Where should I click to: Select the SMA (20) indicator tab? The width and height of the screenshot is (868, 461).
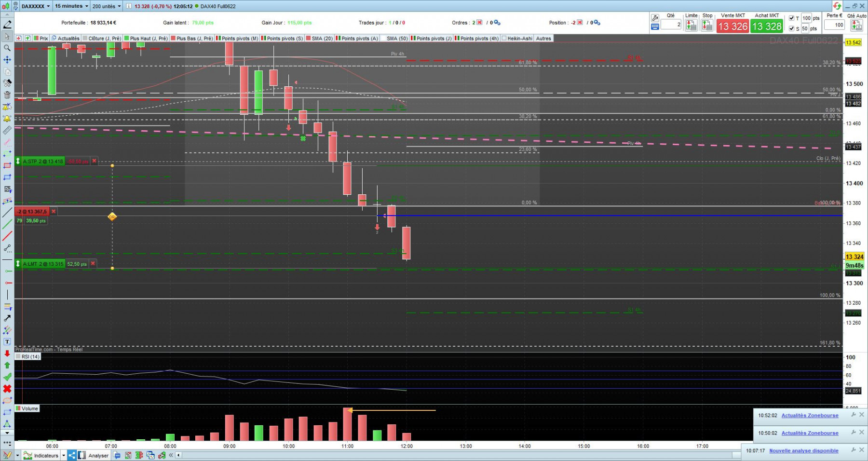coord(319,38)
